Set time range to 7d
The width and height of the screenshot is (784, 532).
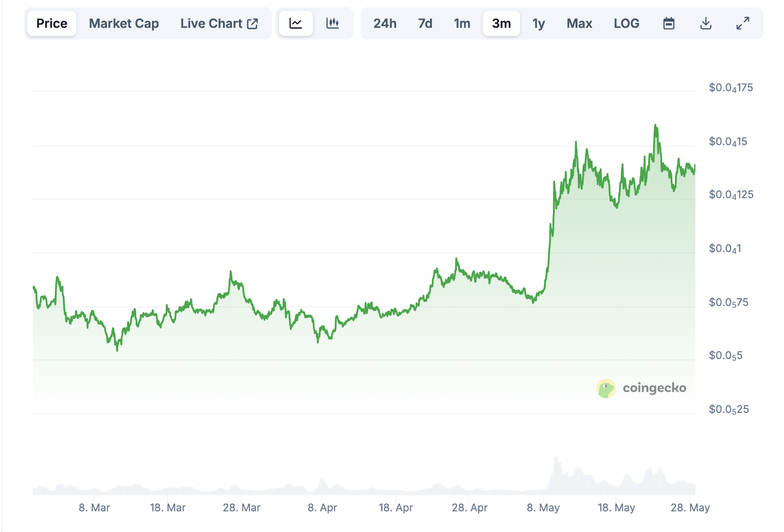[x=425, y=24]
